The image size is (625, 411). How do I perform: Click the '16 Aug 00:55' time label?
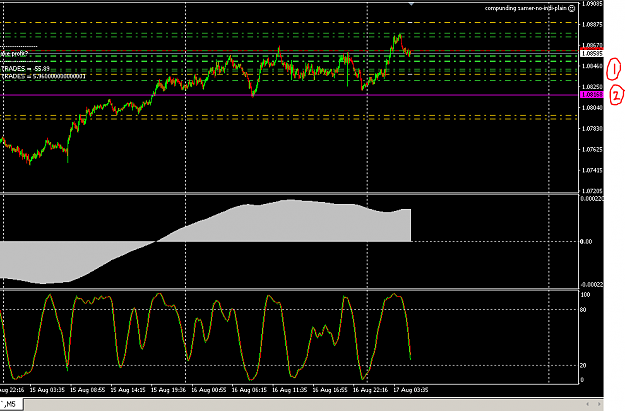pyautogui.click(x=208, y=390)
